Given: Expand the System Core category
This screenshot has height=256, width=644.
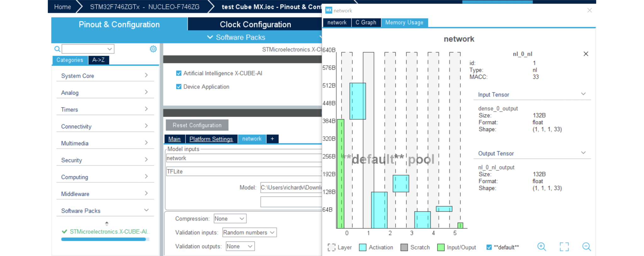Looking at the screenshot, I should tap(105, 76).
